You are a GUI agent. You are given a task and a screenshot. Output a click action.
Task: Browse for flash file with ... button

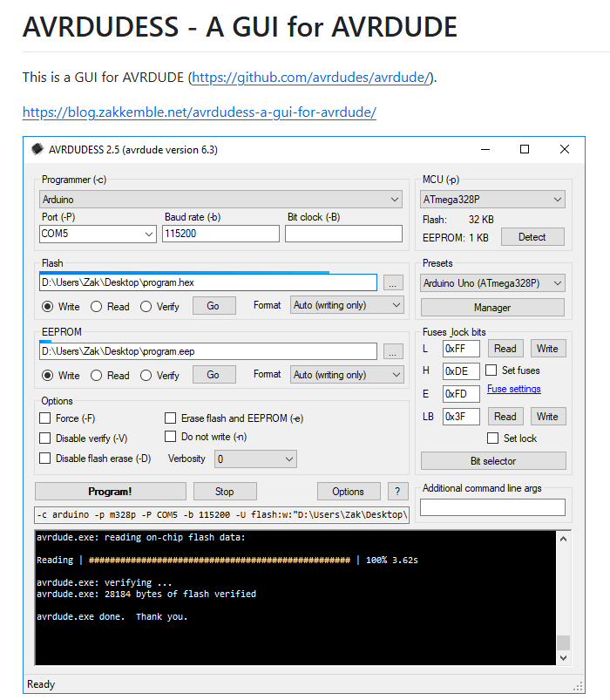coord(393,282)
